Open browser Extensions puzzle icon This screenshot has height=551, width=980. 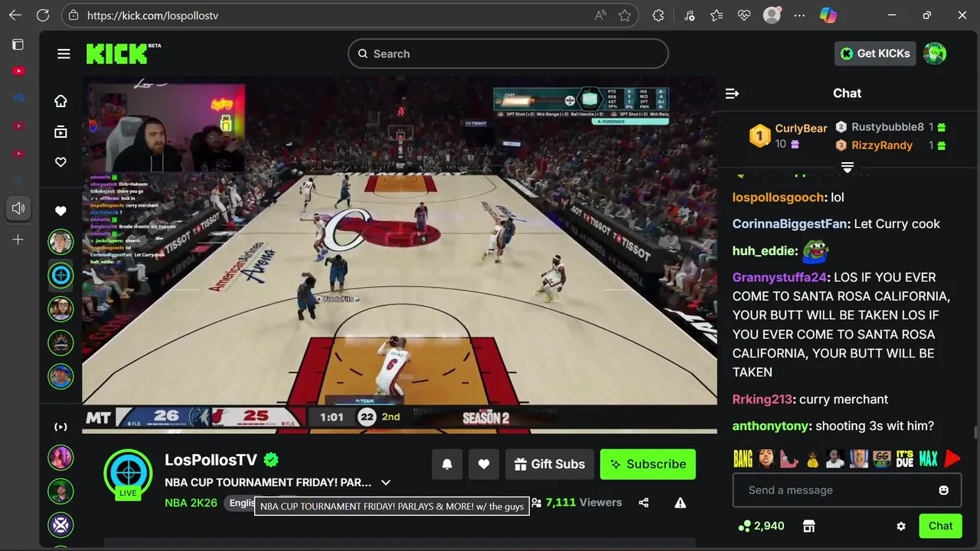[658, 15]
